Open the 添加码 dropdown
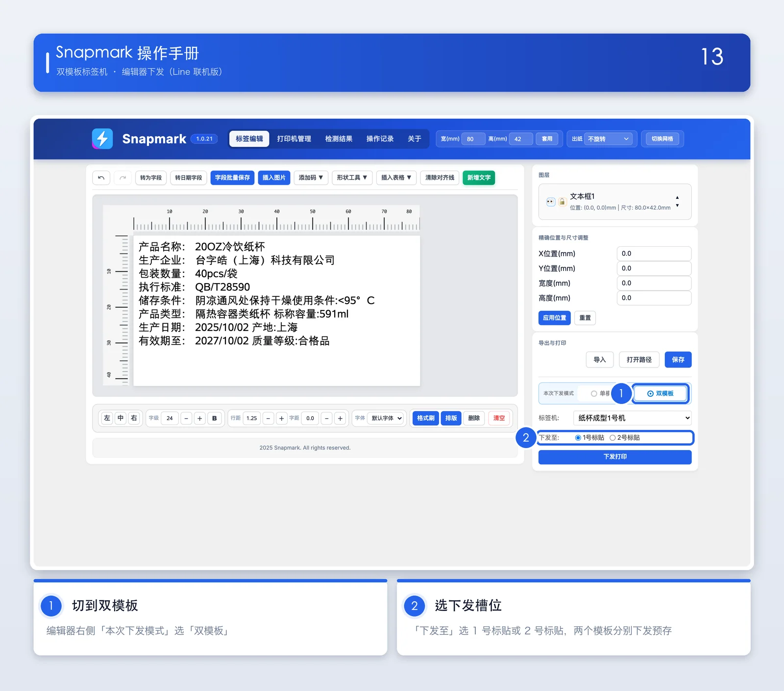The image size is (784, 691). 311,178
